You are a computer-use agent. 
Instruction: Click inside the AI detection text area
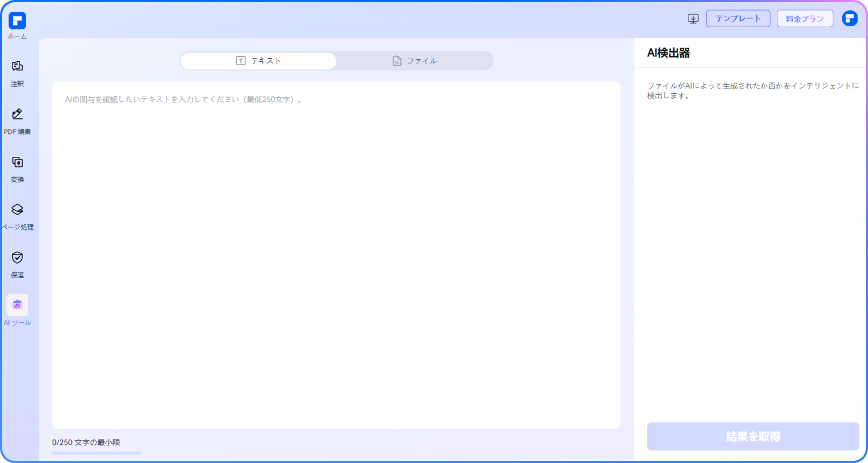click(x=336, y=255)
